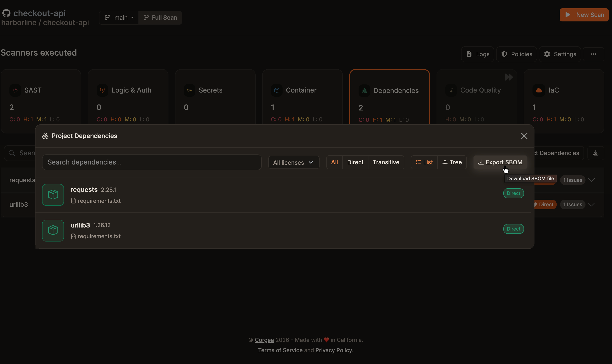Screen dimensions: 612x364
Task: Click the Full Scan button
Action: click(x=160, y=18)
